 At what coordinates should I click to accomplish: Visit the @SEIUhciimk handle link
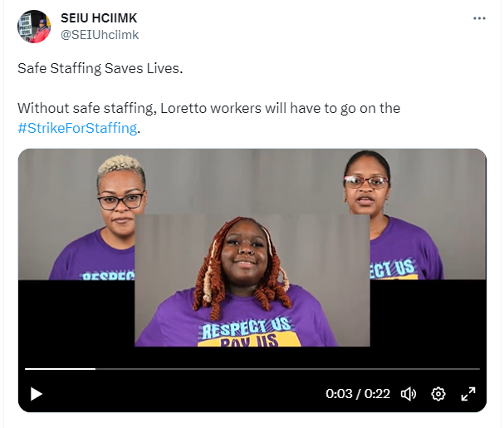(100, 35)
